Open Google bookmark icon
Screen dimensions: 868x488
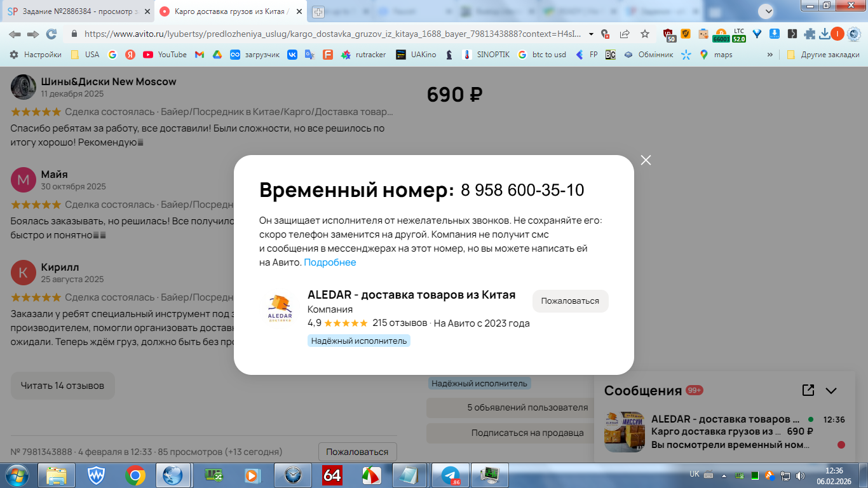coord(112,55)
